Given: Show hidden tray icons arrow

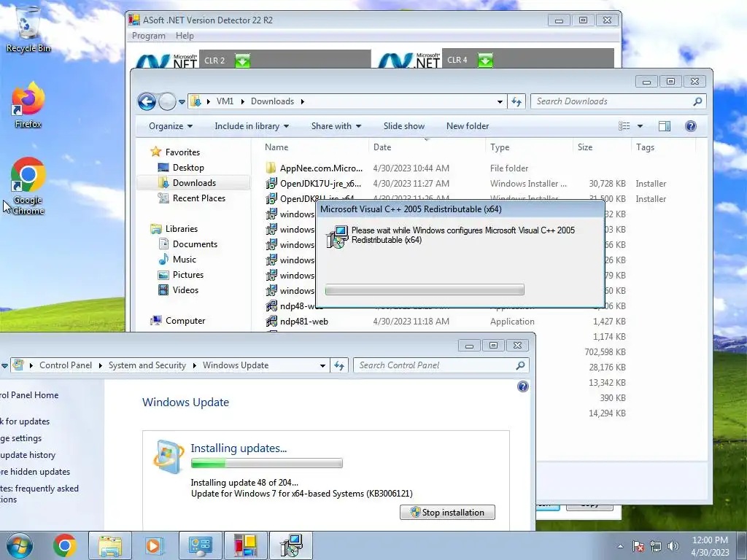Looking at the screenshot, I should (620, 546).
